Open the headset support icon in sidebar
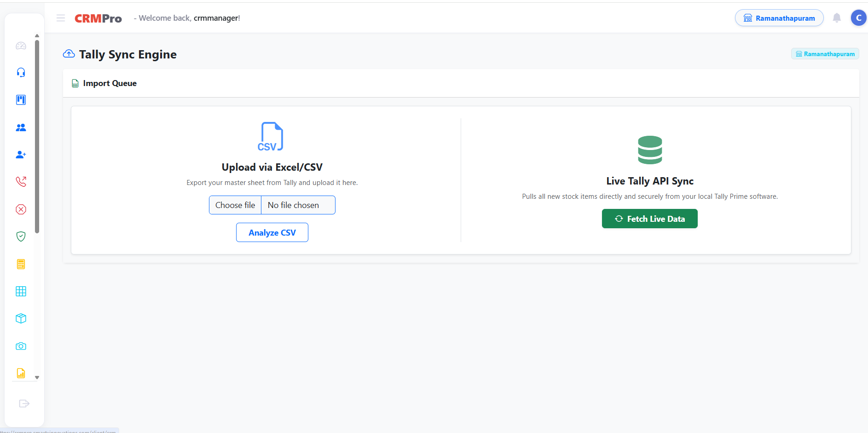The width and height of the screenshot is (868, 433). tap(21, 73)
